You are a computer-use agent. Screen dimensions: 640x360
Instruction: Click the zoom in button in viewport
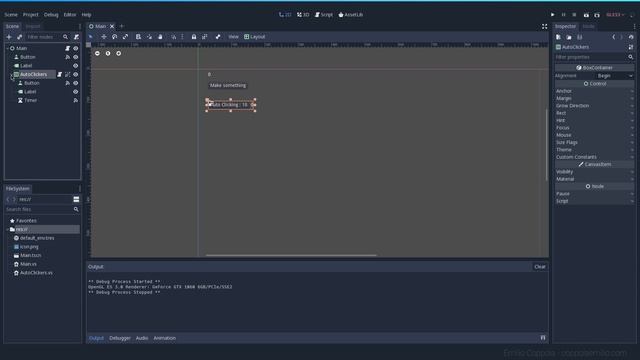(x=118, y=53)
